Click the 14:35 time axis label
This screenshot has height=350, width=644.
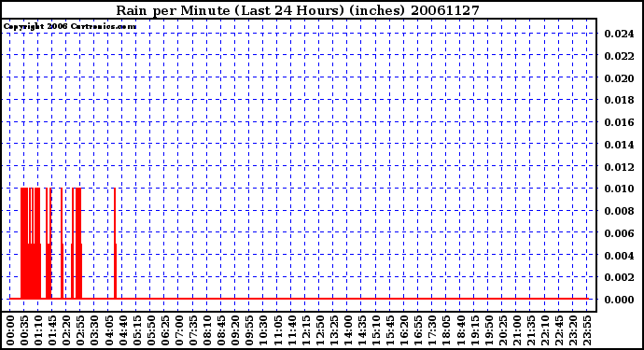[361, 330]
